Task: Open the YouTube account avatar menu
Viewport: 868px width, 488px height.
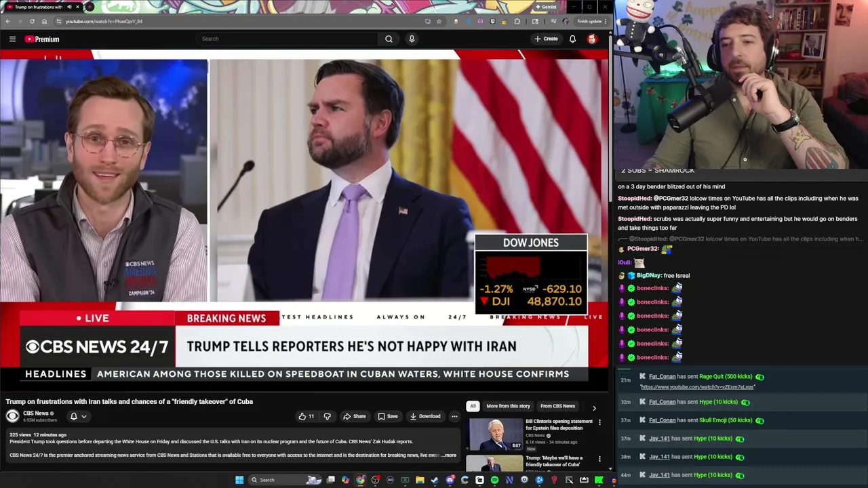Action: pos(592,39)
